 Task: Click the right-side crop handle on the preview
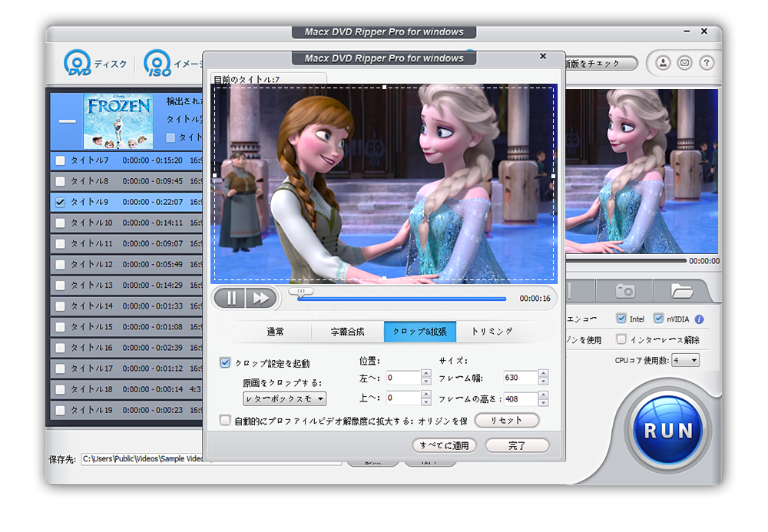[554, 177]
